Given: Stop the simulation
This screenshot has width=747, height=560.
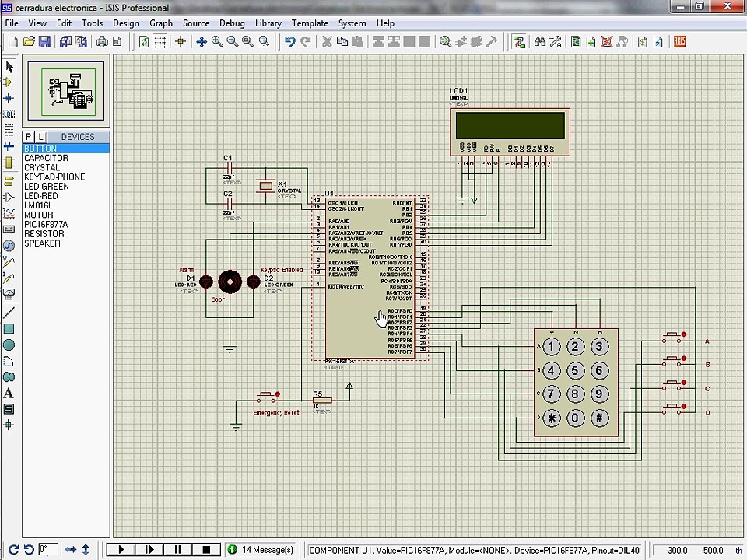Looking at the screenshot, I should click(x=206, y=550).
